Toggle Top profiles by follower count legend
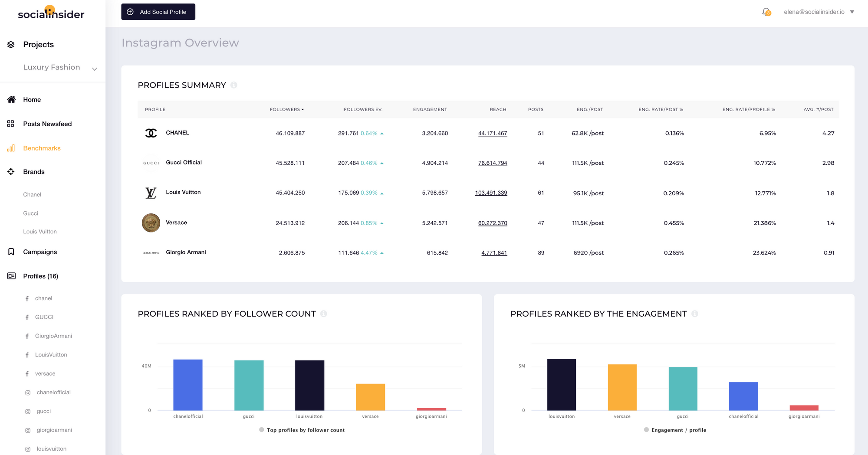 coord(302,430)
